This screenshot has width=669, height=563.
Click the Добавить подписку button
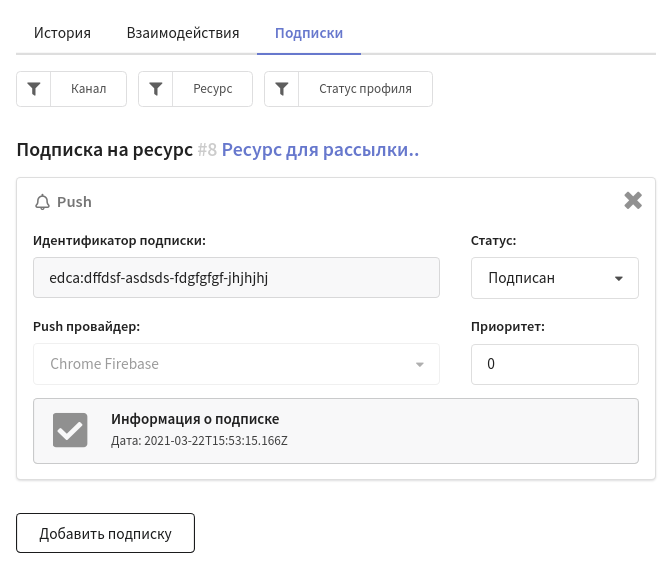[105, 533]
